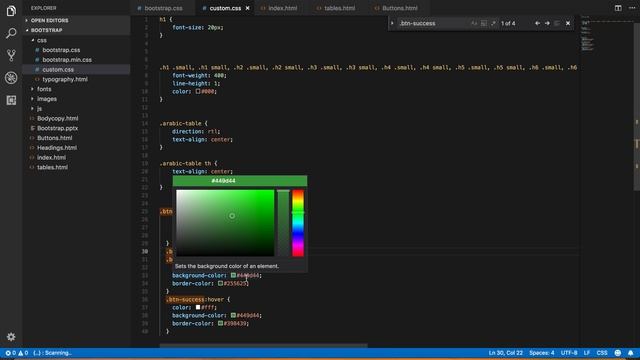Toggle Match Case in find widget
This screenshot has height=360, width=640.
click(x=474, y=24)
